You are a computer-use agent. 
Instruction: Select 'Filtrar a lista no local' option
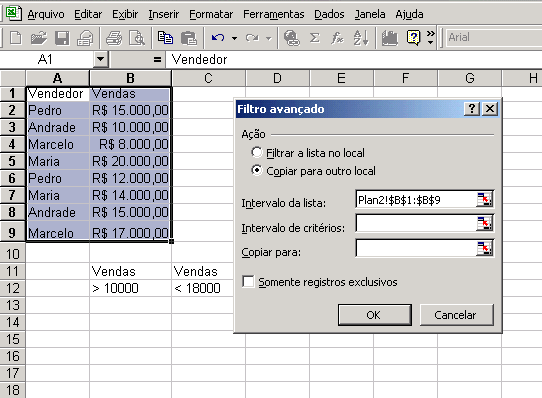(x=257, y=152)
